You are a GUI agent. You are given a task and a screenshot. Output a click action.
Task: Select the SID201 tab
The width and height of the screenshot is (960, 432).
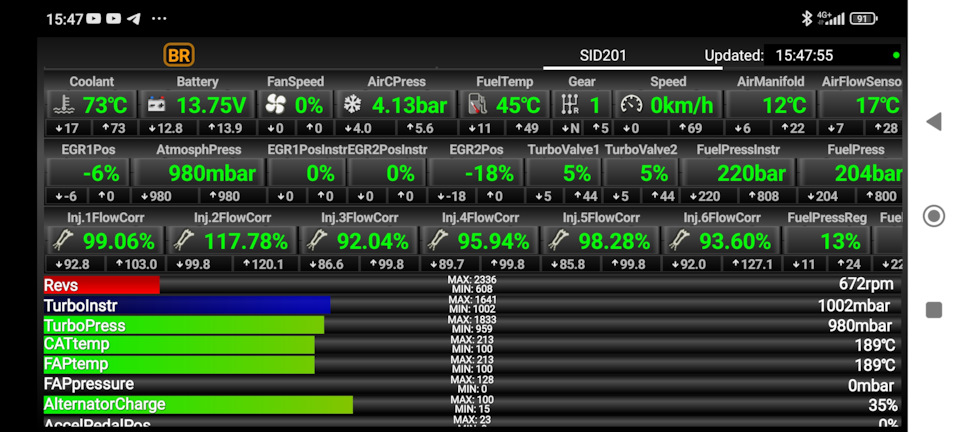603,56
